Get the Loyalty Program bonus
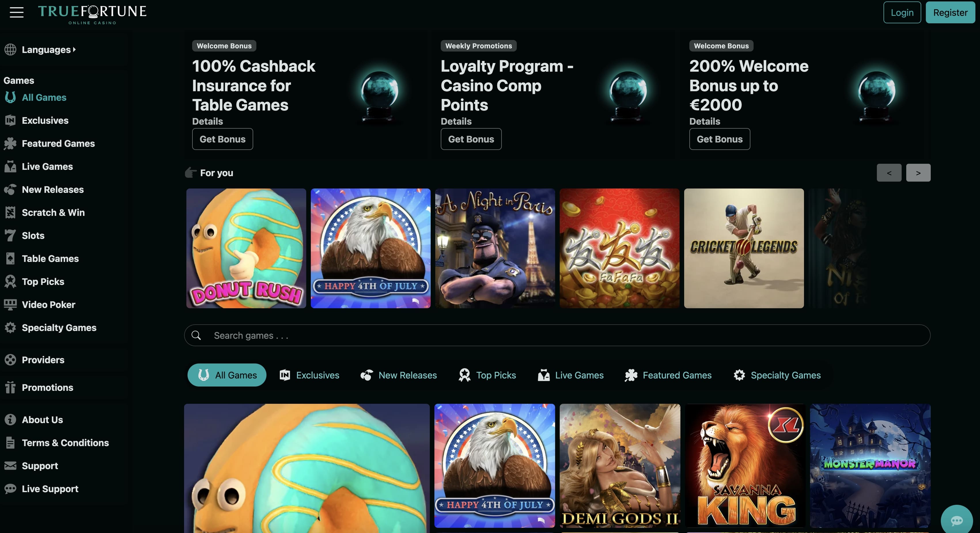The width and height of the screenshot is (980, 533). pos(471,139)
